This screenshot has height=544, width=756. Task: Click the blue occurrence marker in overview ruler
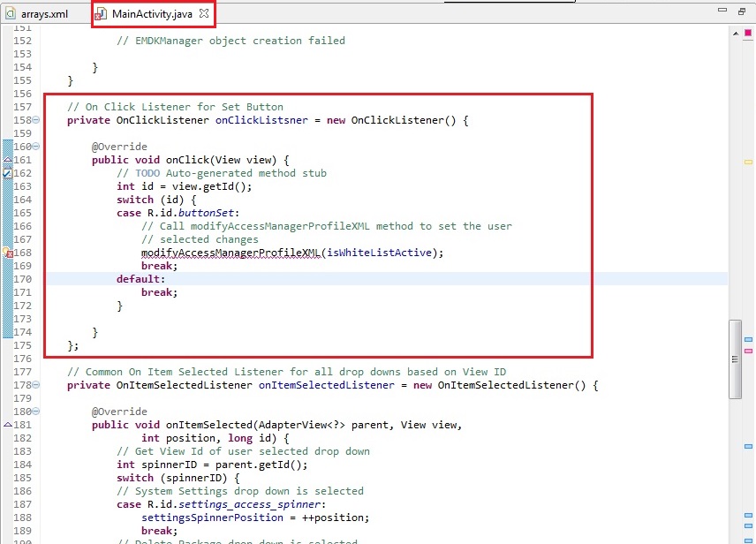coord(748,339)
